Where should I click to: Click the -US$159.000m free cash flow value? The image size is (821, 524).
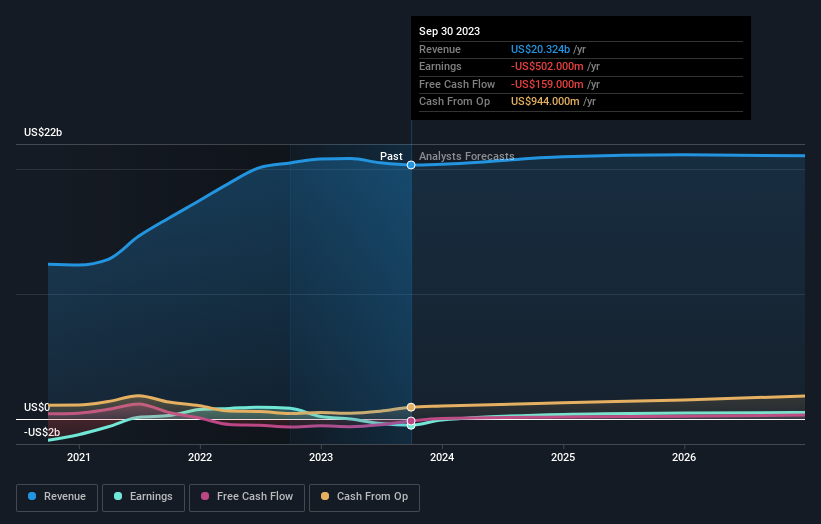point(547,84)
